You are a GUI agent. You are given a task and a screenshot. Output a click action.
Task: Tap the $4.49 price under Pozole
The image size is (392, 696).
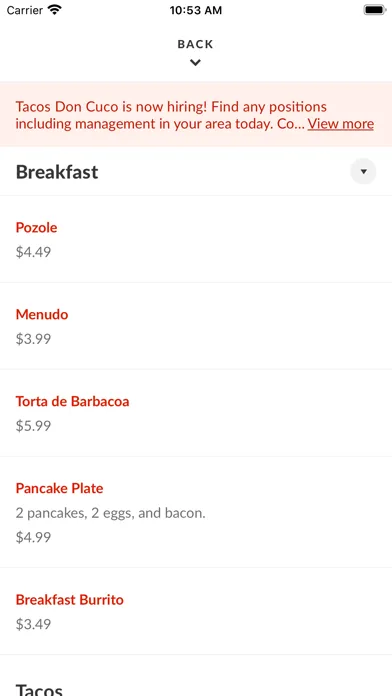[x=33, y=252]
